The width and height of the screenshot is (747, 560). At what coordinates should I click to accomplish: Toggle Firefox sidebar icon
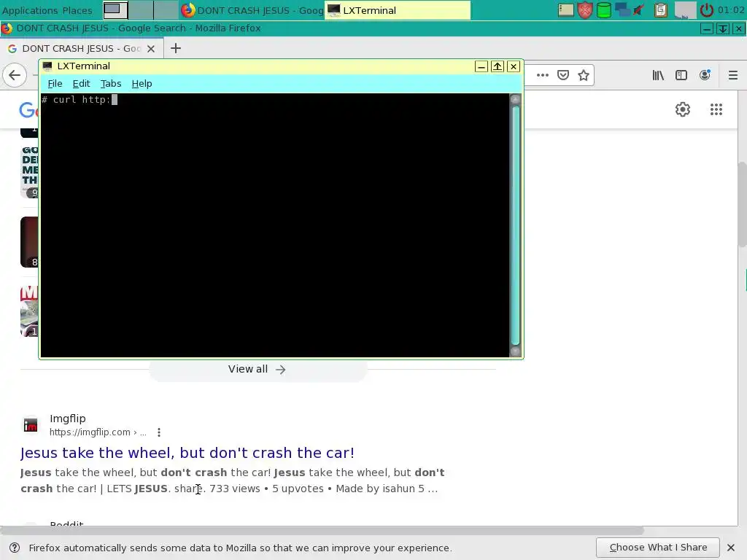(x=681, y=75)
